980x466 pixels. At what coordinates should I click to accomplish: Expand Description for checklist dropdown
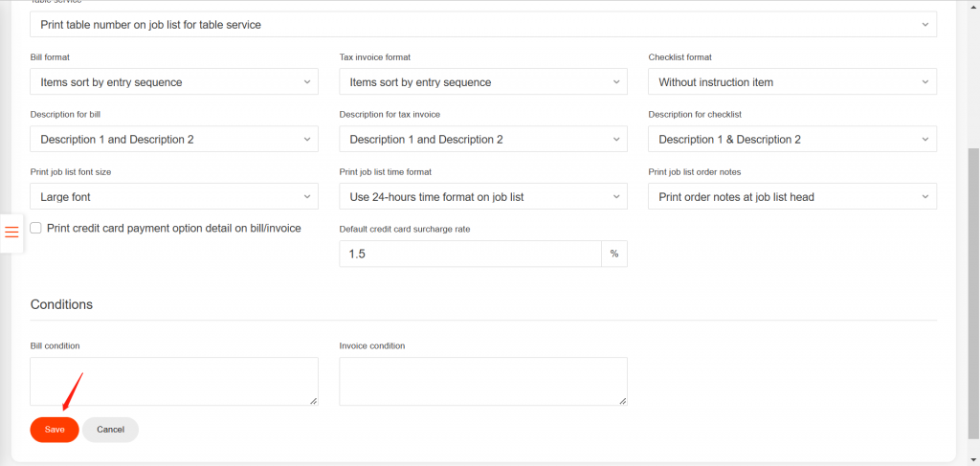792,140
